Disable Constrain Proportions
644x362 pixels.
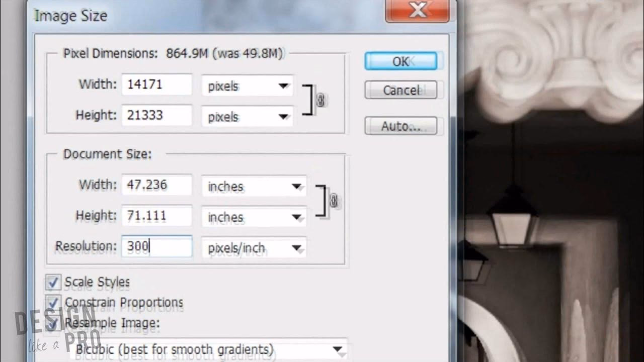53,302
